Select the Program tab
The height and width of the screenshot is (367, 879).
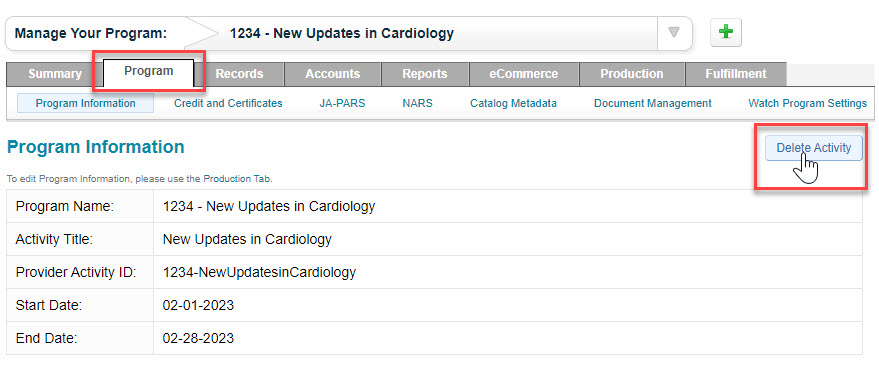(149, 71)
